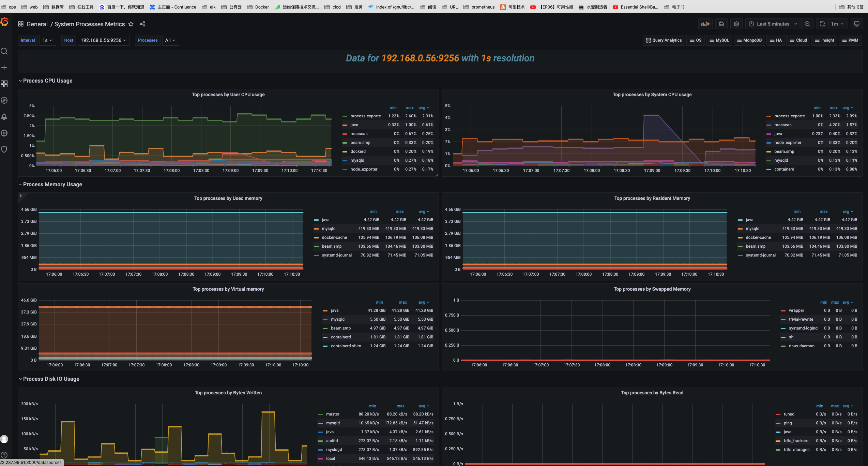Toggle mysqld series in Used memory legend

(329, 229)
